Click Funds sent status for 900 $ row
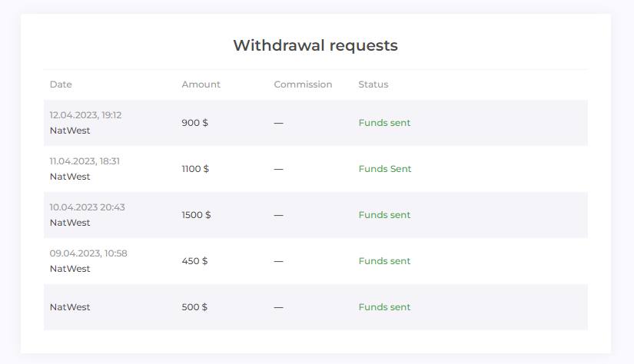Screen dimensions: 634x364 384,123
